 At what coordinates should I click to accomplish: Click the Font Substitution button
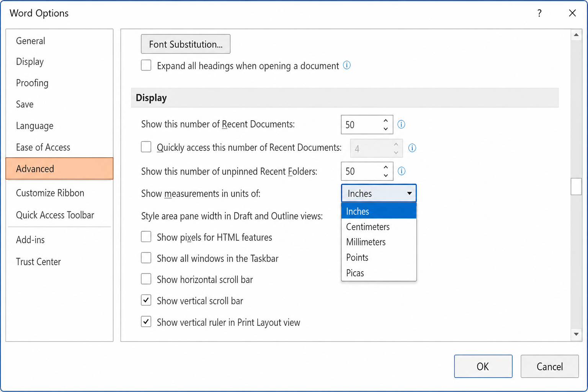click(186, 44)
